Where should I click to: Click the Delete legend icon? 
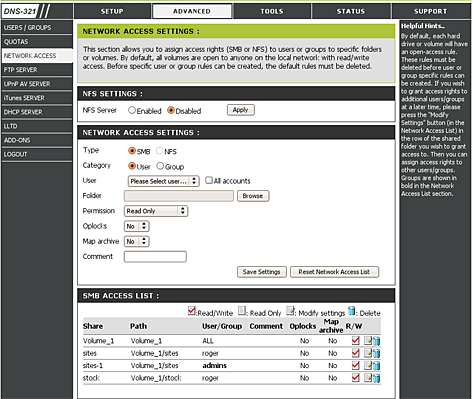point(352,311)
